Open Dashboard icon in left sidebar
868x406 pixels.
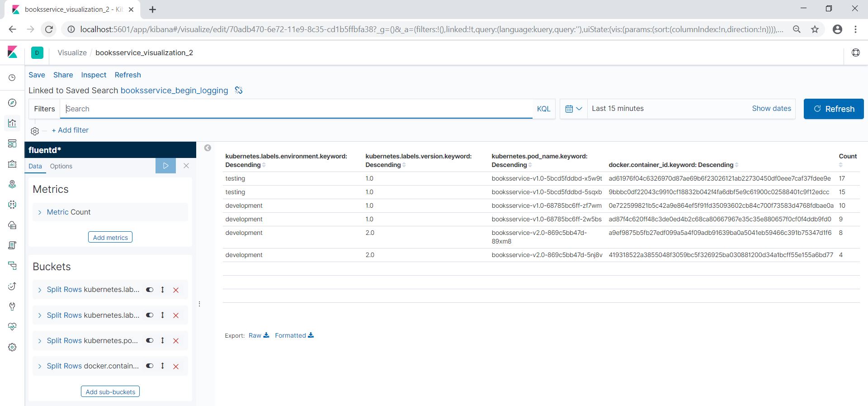pyautogui.click(x=12, y=143)
